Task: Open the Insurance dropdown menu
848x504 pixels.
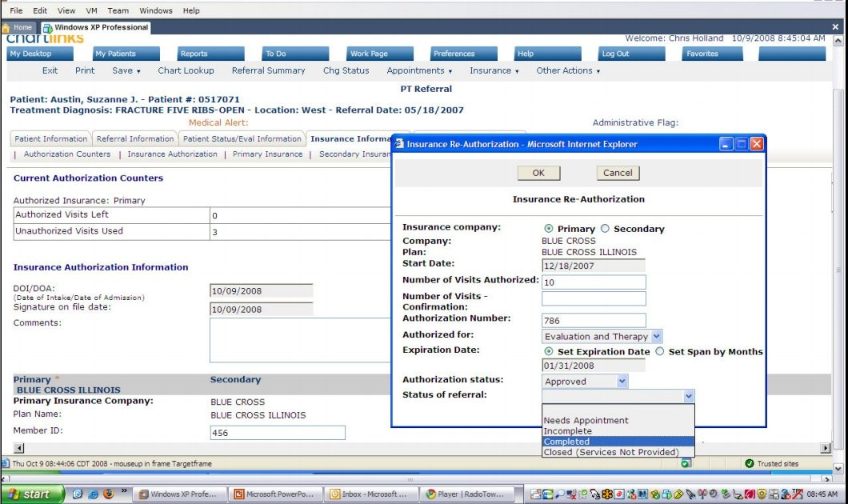Action: (x=494, y=71)
